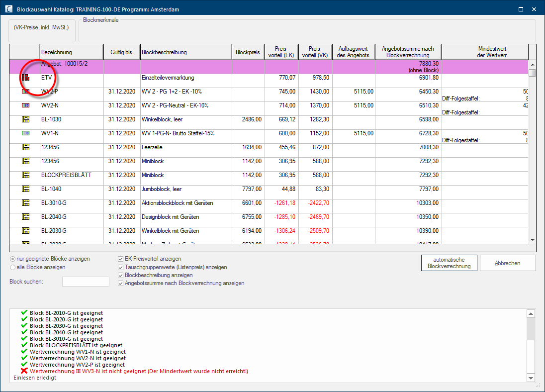This screenshot has width=545, height=392.
Task: Click the 'Gültig bis' column header
Action: pyautogui.click(x=121, y=52)
